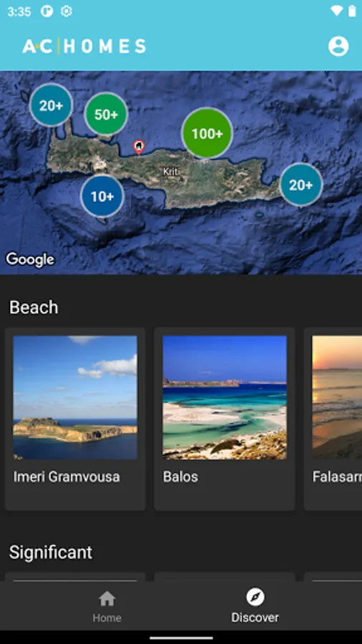Tap the eastern 20+ cluster near Crete's tip
Screen dimensions: 362x644
coord(301,185)
